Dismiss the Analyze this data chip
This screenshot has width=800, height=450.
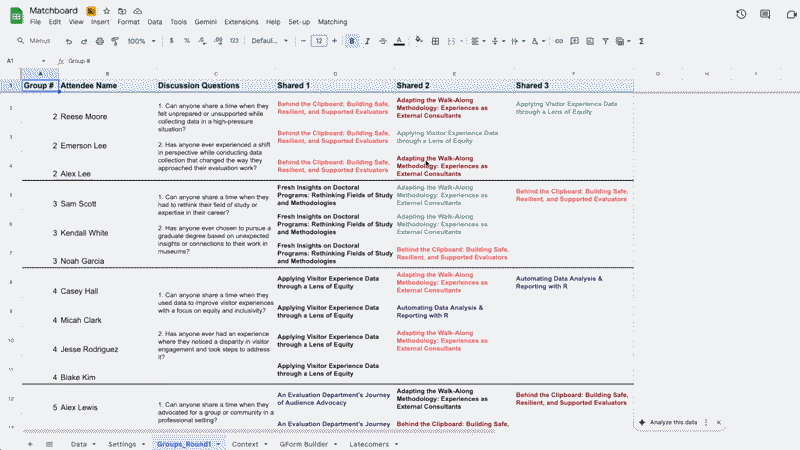tap(719, 422)
